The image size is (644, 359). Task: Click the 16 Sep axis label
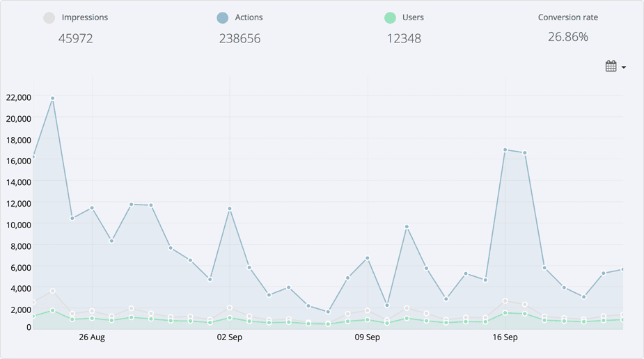pos(505,337)
